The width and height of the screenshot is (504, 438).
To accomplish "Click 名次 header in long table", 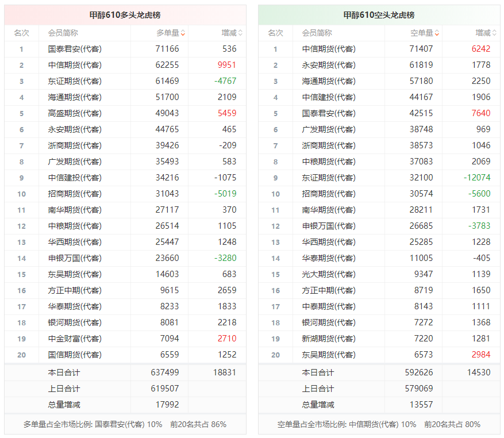I will tap(21, 33).
